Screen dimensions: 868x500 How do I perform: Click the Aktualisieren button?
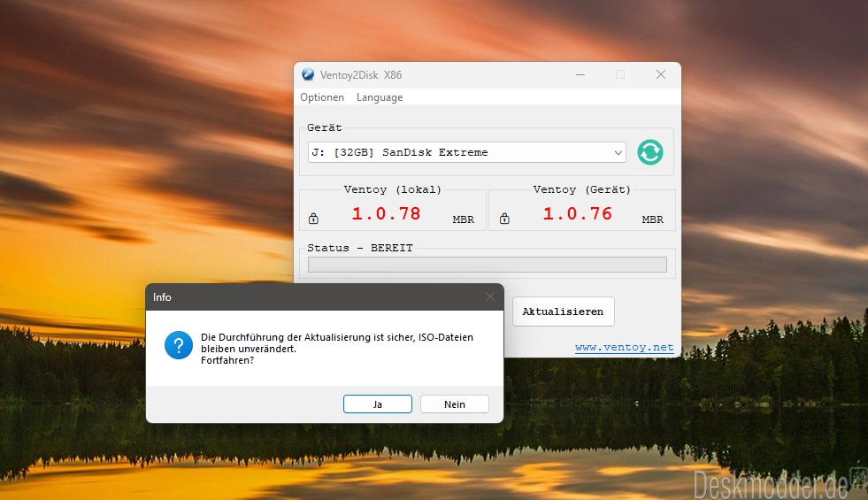(x=563, y=312)
